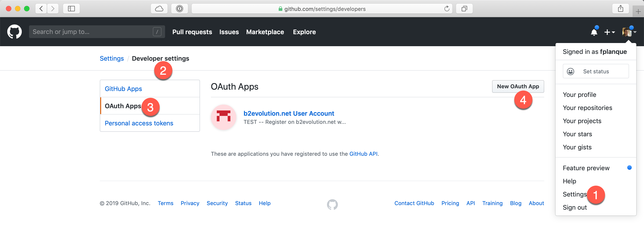Select Personal access tokens in the sidebar

139,123
